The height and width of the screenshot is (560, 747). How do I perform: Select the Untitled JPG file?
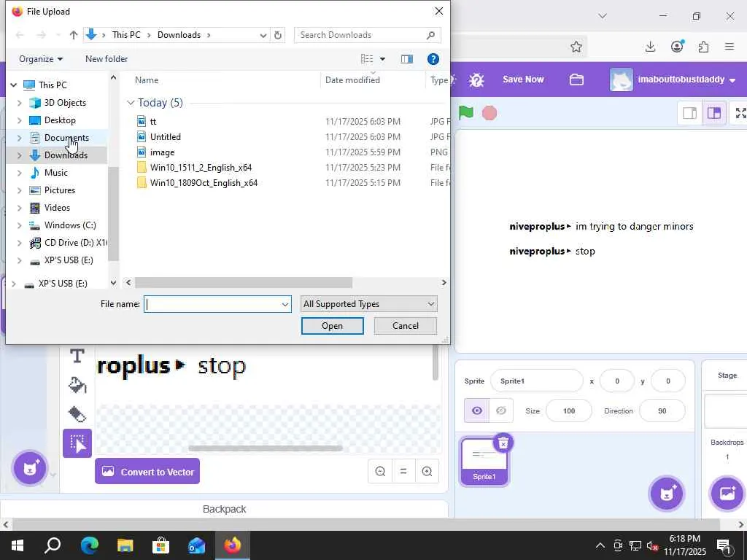coord(166,136)
